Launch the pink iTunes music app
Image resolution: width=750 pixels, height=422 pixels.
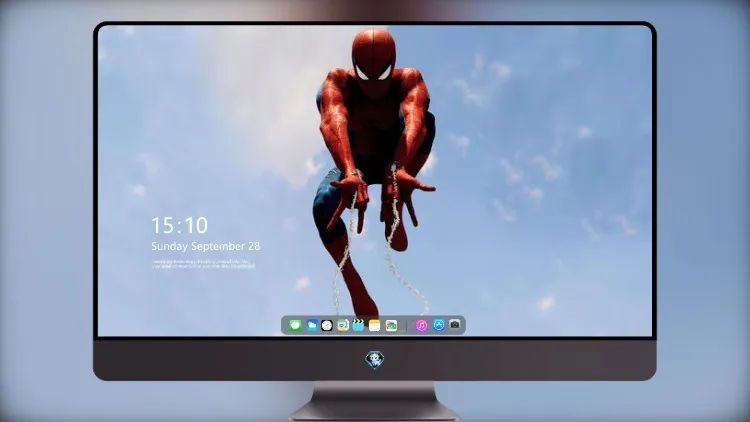coord(421,325)
